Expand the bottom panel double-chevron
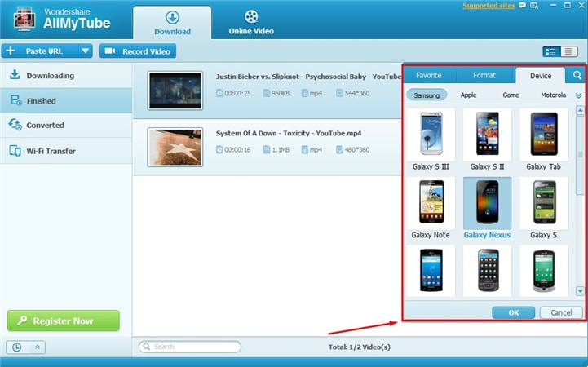Viewport: 588px width, 367px height. tap(38, 347)
